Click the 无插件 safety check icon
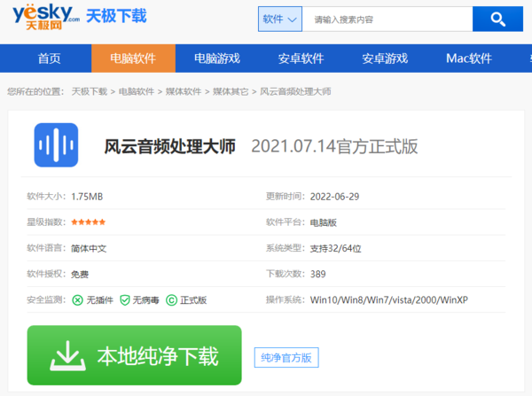 [x=78, y=300]
